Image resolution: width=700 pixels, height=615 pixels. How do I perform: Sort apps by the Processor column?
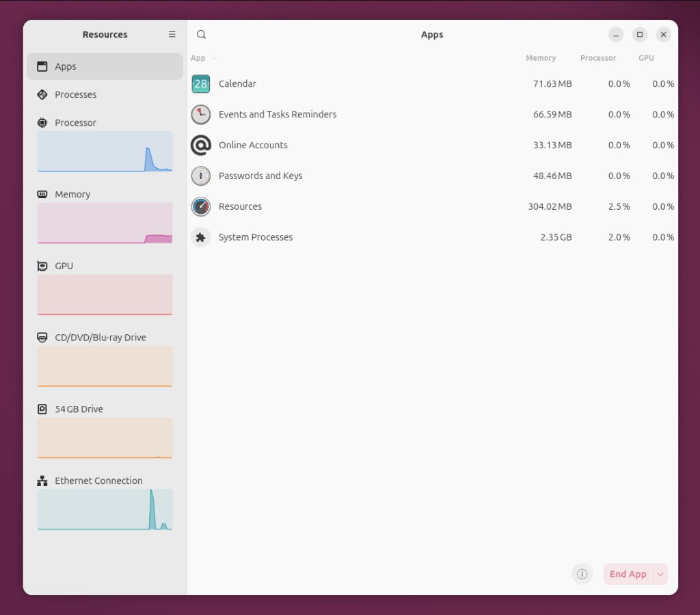coord(597,59)
